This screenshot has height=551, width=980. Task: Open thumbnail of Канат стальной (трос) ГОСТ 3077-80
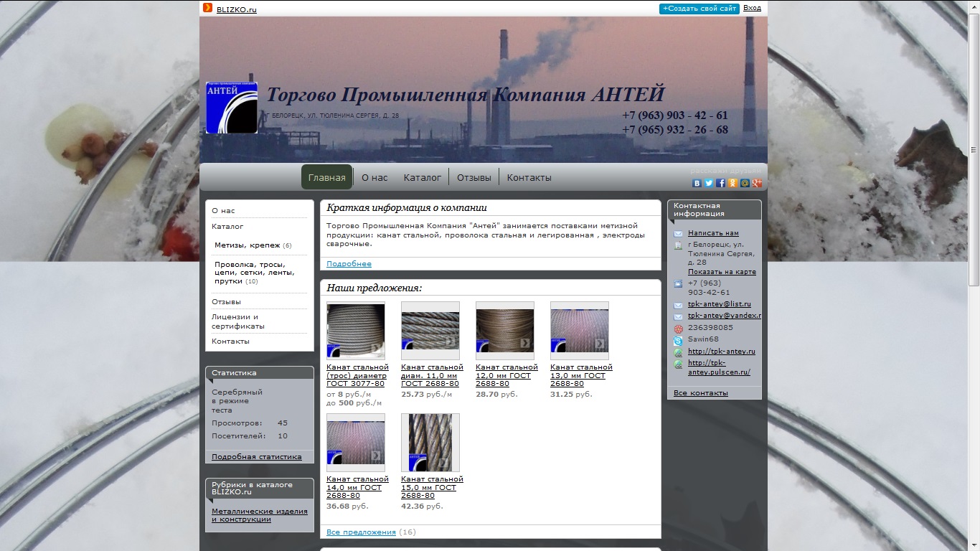tap(356, 331)
